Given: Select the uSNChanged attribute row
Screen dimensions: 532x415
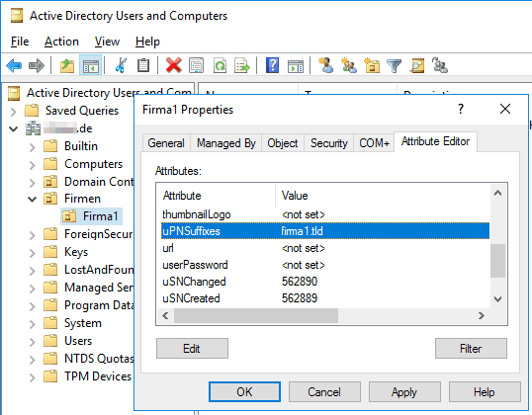Looking at the screenshot, I should (x=325, y=282).
